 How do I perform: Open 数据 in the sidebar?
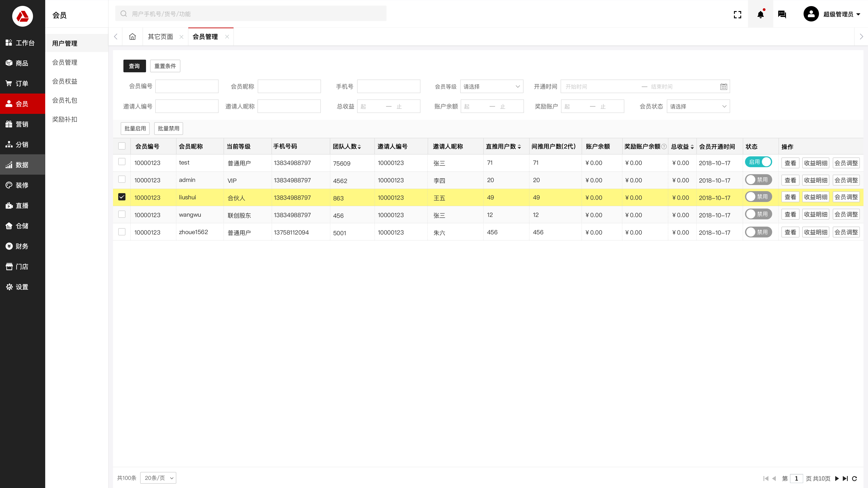pos(23,165)
